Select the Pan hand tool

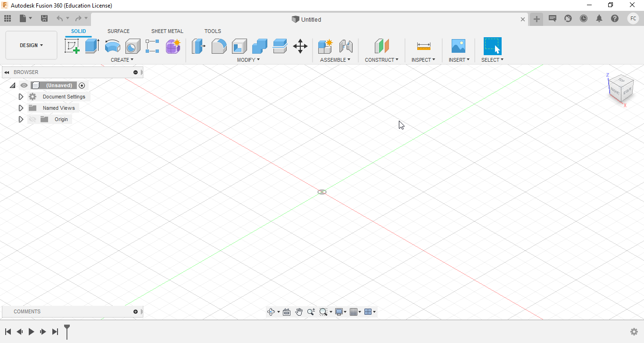point(299,312)
